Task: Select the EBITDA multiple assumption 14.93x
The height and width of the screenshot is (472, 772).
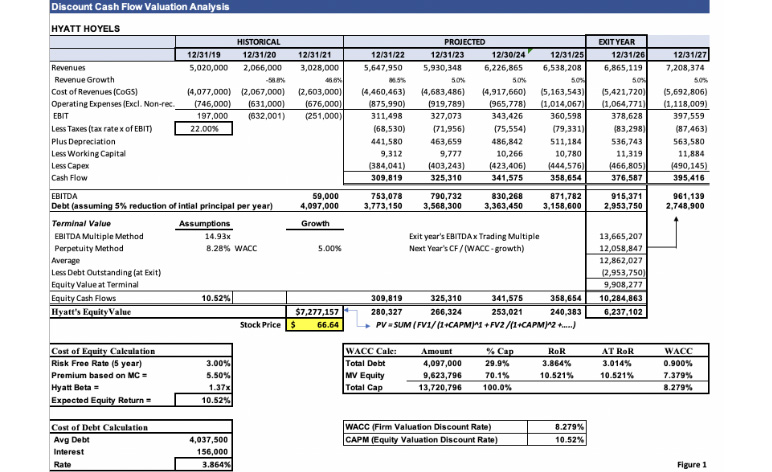Action: [x=218, y=236]
